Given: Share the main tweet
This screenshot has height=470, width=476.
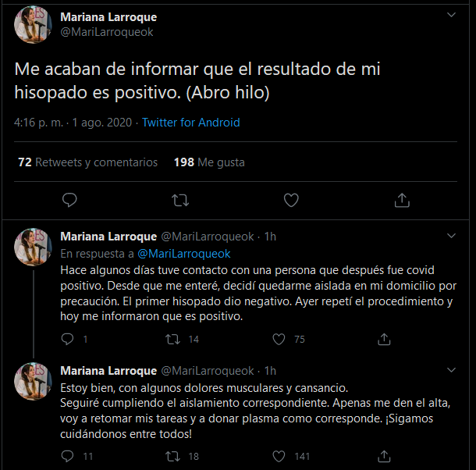Looking at the screenshot, I should click(x=402, y=200).
